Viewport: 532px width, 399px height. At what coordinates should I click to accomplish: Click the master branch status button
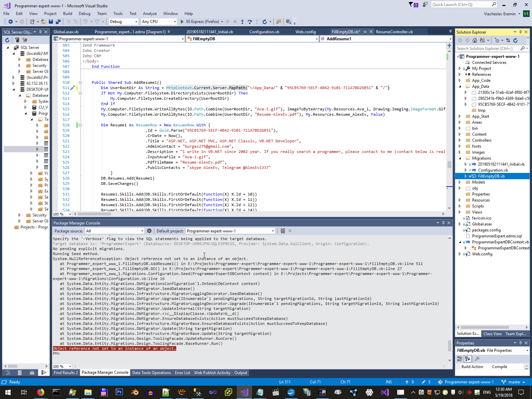[x=513, y=382]
